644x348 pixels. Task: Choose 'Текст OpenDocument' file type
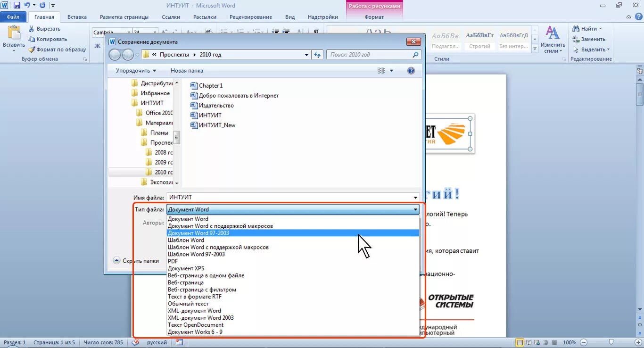click(x=293, y=325)
